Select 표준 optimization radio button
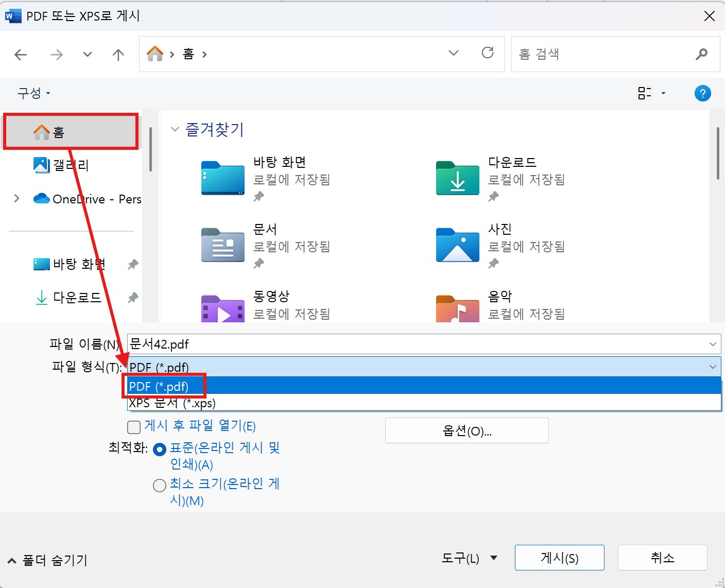 pos(160,449)
